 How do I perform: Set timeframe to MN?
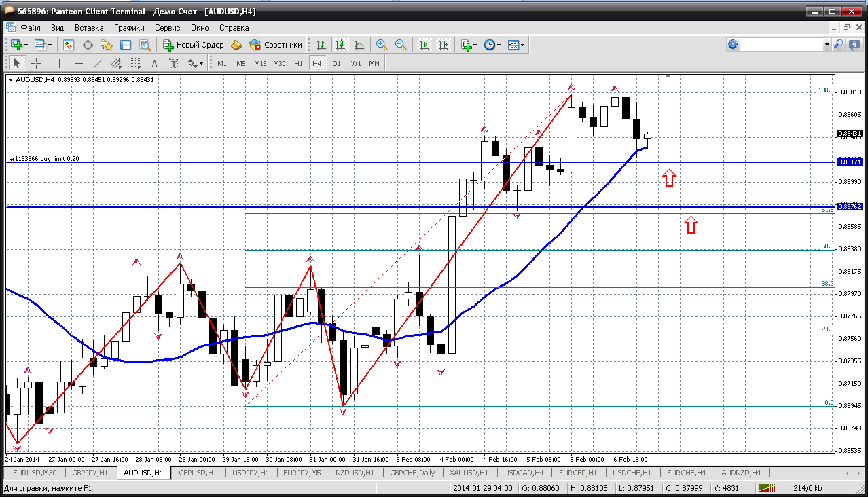pyautogui.click(x=374, y=63)
